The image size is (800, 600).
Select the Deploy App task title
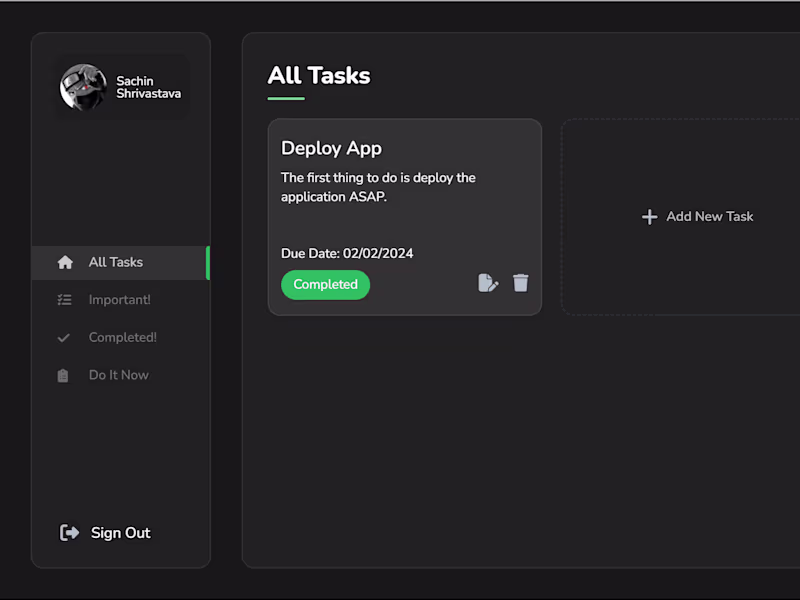[331, 148]
